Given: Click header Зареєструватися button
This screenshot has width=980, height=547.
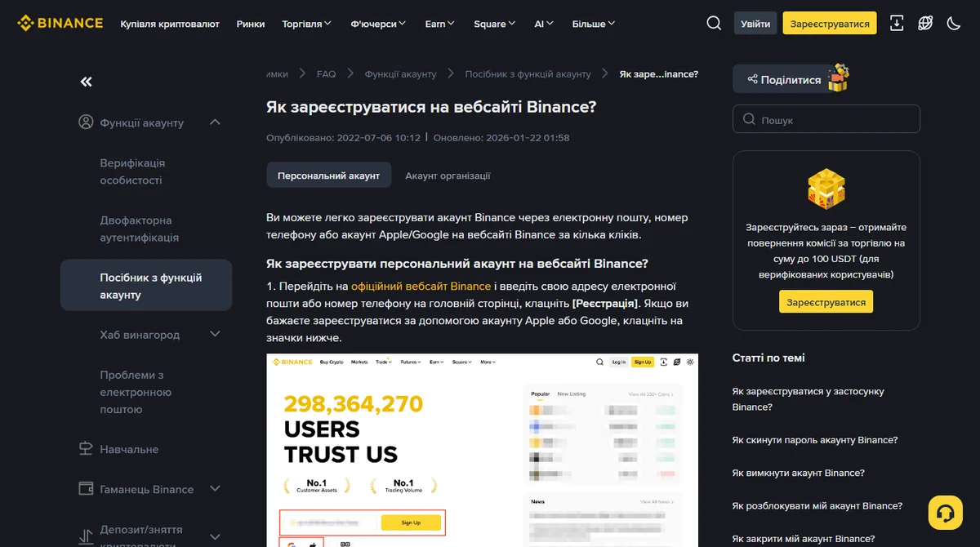Looking at the screenshot, I should 830,23.
